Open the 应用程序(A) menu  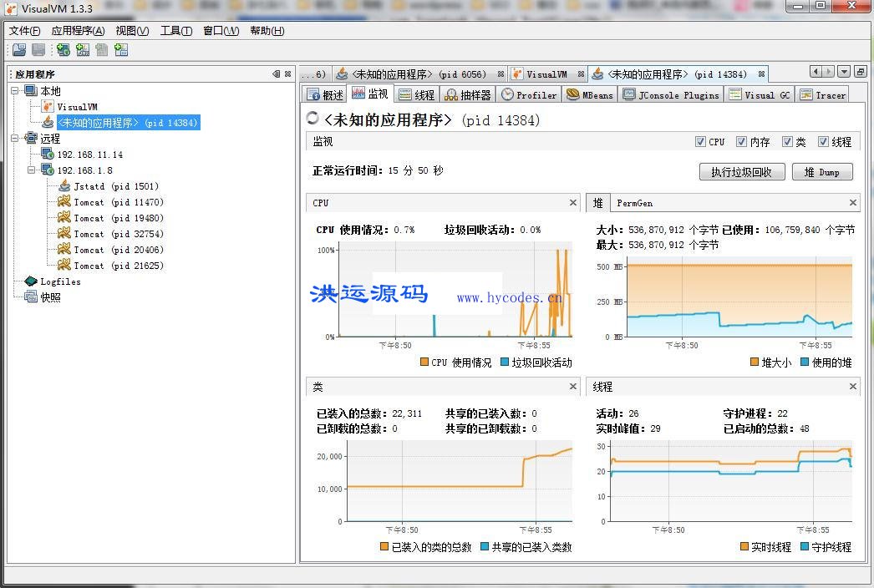click(x=78, y=31)
